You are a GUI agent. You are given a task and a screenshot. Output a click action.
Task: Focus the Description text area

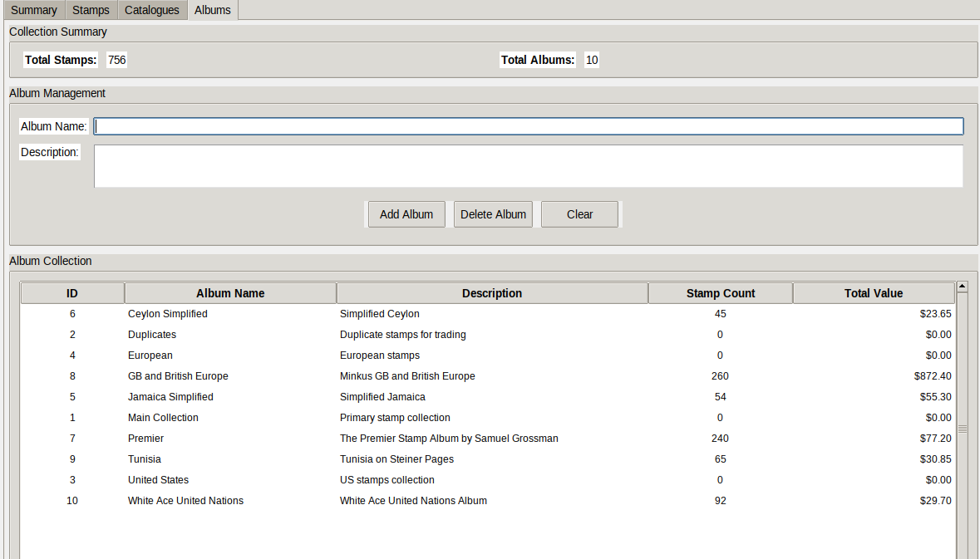(528, 166)
